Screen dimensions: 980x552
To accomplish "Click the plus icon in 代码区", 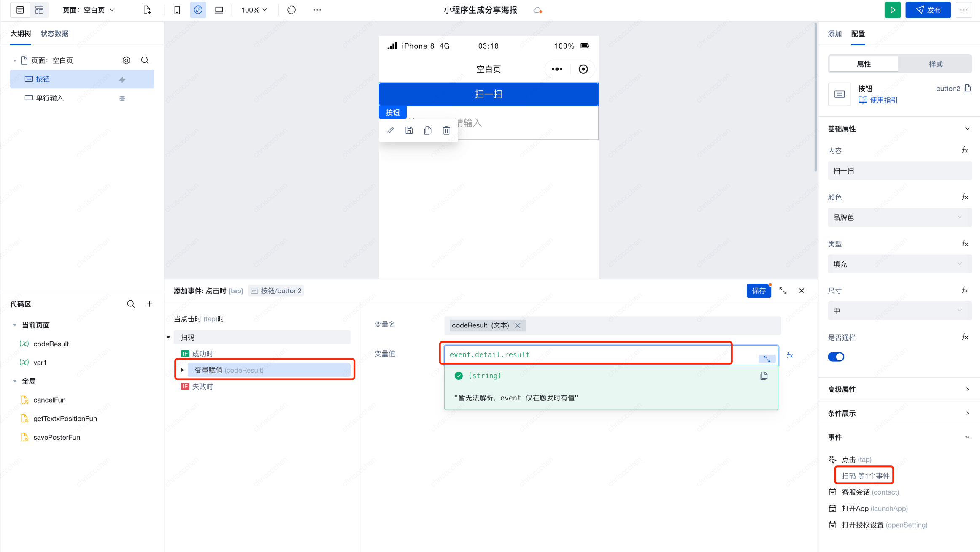I will pyautogui.click(x=150, y=304).
